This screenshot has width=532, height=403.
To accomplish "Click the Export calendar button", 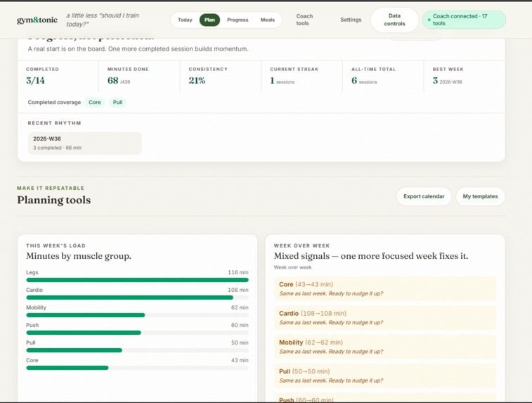I will 424,196.
